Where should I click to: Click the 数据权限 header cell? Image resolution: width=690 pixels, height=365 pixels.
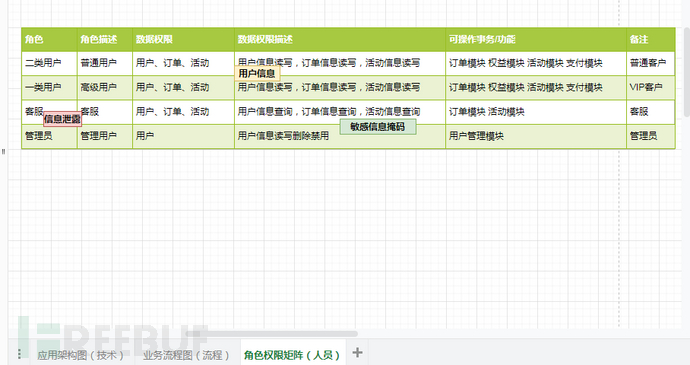click(183, 40)
